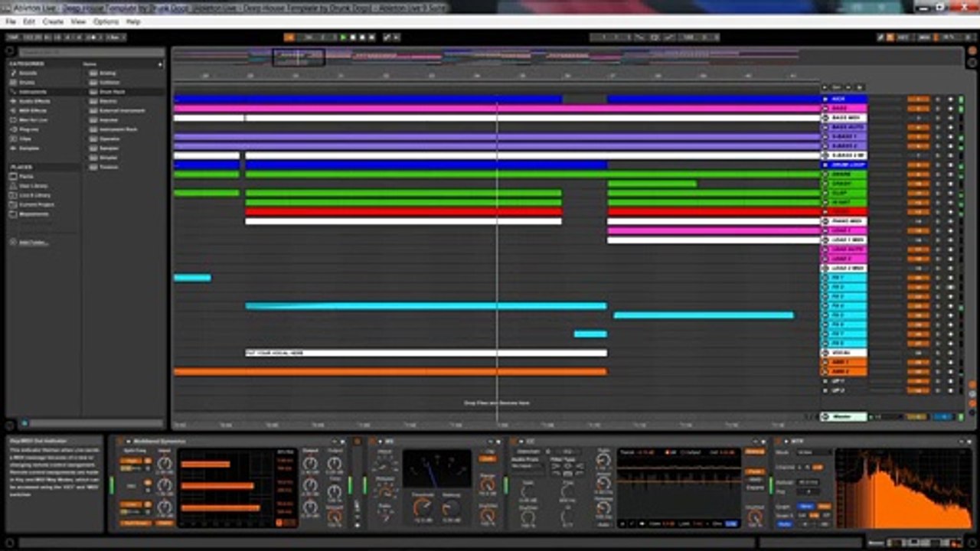The height and width of the screenshot is (551, 980).
Task: Unfold the VOCAL track
Action: coord(825,353)
